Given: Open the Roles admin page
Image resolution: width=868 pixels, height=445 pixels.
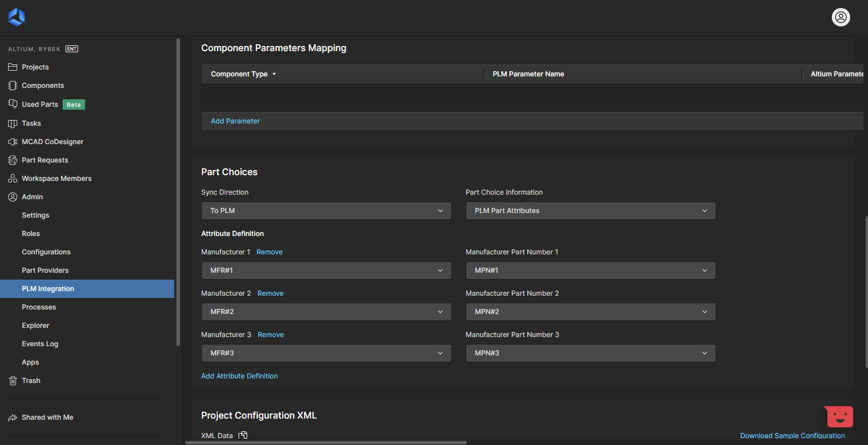Looking at the screenshot, I should pyautogui.click(x=31, y=234).
